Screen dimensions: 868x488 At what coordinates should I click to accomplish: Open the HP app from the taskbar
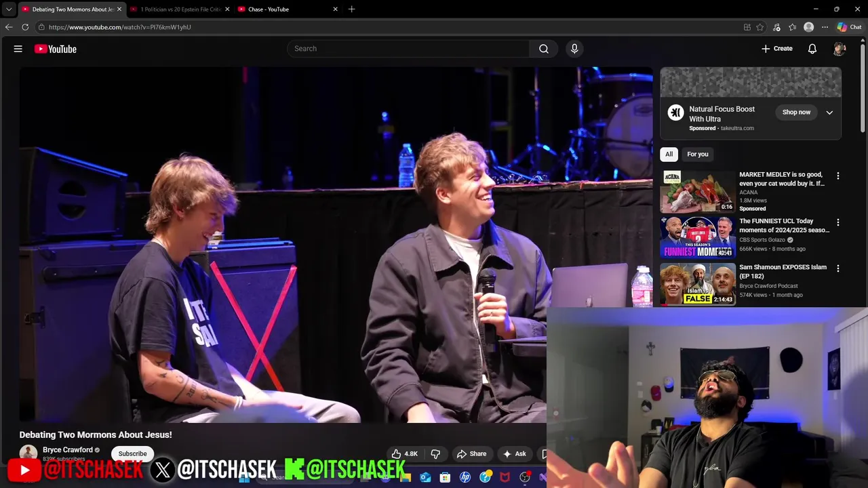[465, 477]
